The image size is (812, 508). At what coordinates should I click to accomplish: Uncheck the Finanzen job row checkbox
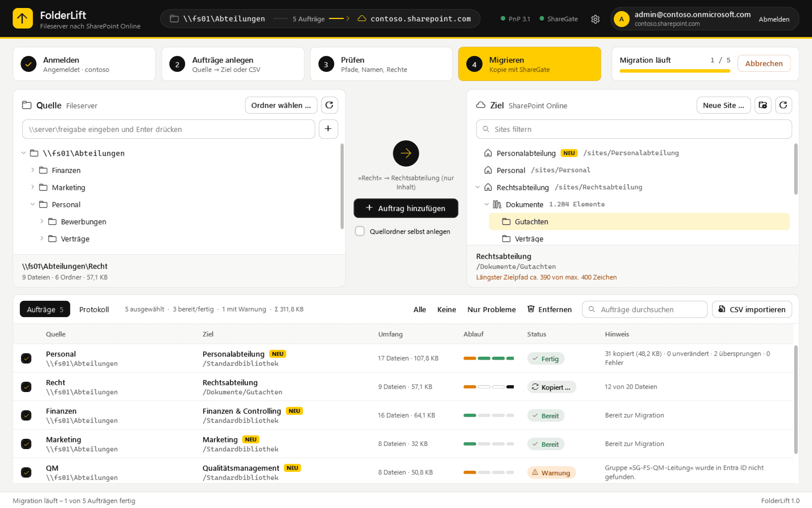pos(26,415)
